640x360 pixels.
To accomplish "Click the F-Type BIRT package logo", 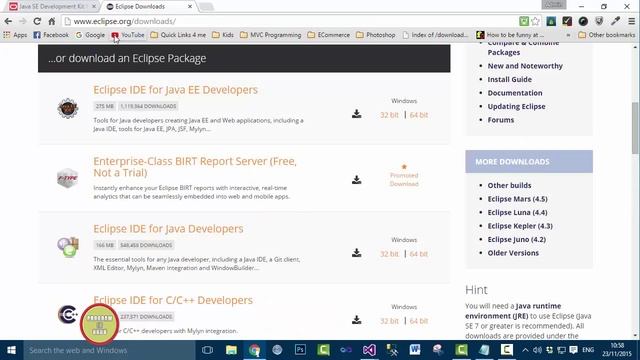I will point(67,178).
